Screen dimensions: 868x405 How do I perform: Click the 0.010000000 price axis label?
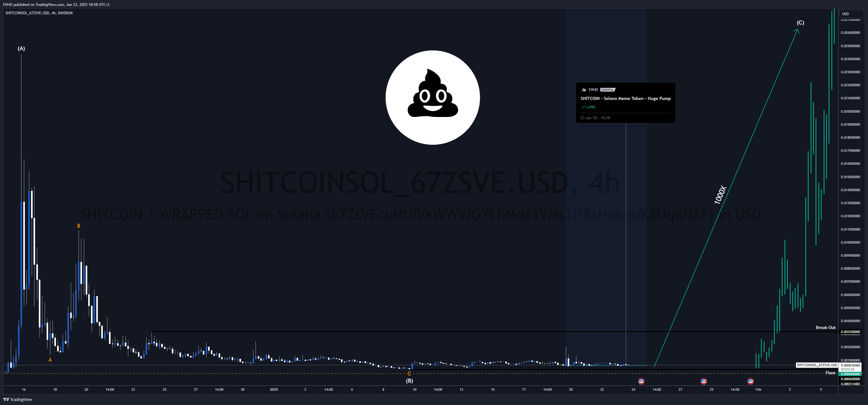851,242
